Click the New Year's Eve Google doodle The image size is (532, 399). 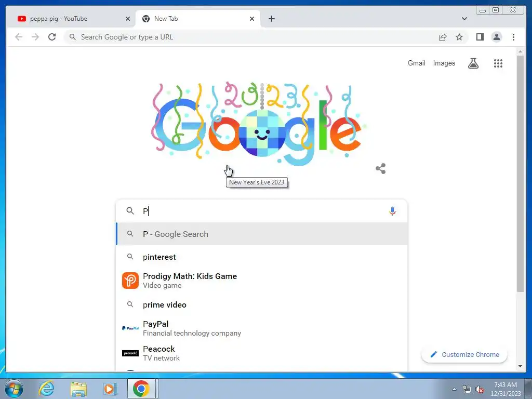click(x=259, y=124)
